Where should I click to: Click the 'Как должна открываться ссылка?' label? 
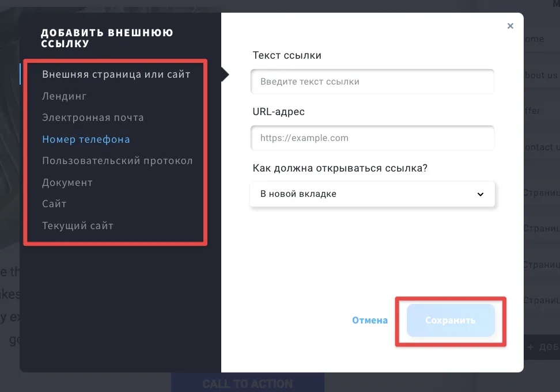[340, 168]
